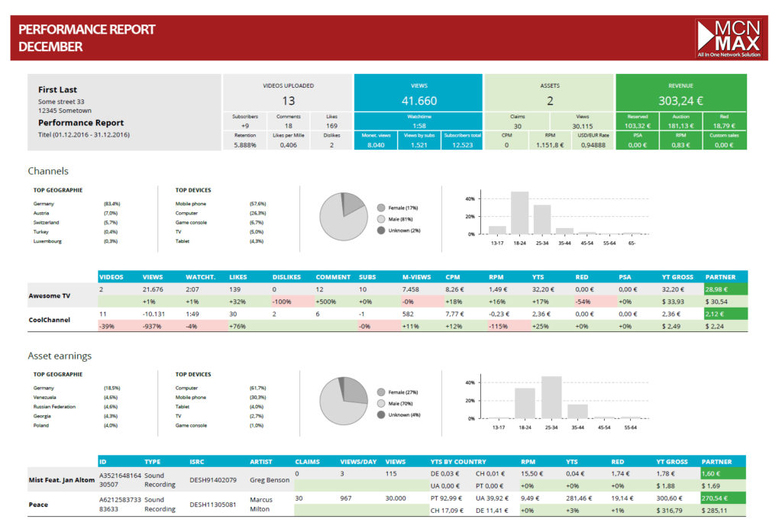Select the REVENUE 303,24 € tile
The image size is (782, 532).
pyautogui.click(x=680, y=92)
